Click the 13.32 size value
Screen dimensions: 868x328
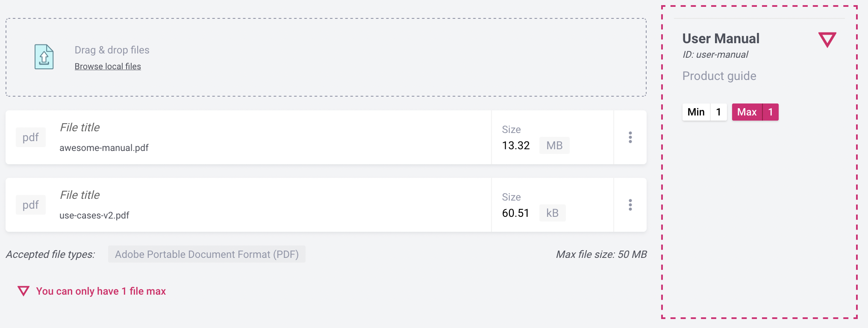(516, 145)
